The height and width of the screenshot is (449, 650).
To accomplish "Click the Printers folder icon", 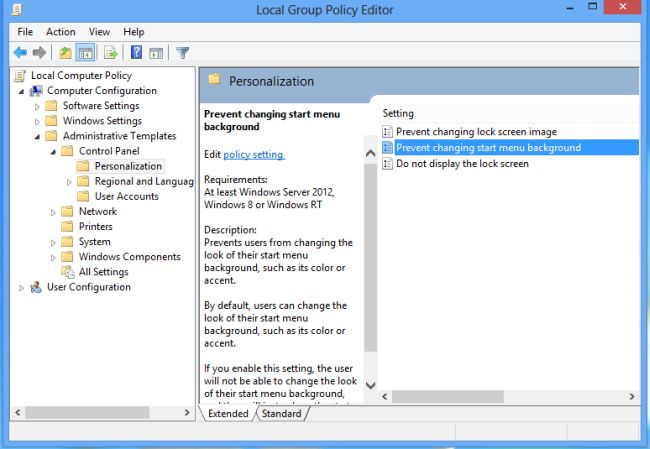I will pyautogui.click(x=67, y=226).
